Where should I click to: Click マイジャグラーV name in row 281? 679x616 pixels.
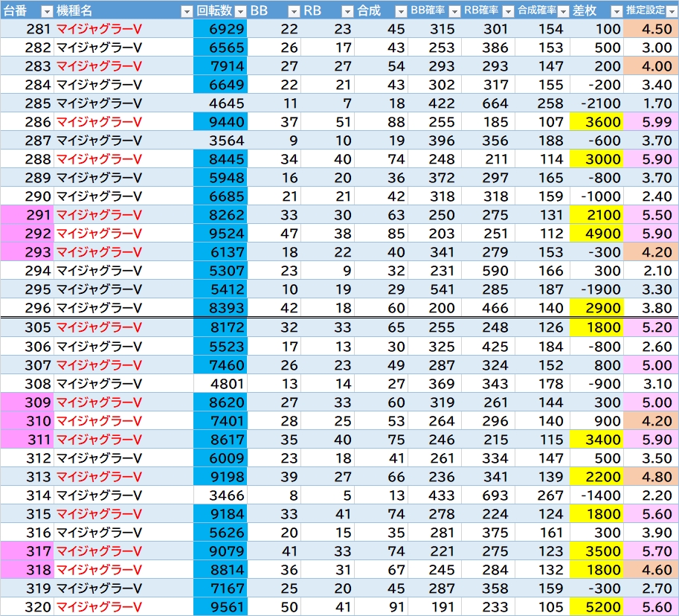(99, 28)
